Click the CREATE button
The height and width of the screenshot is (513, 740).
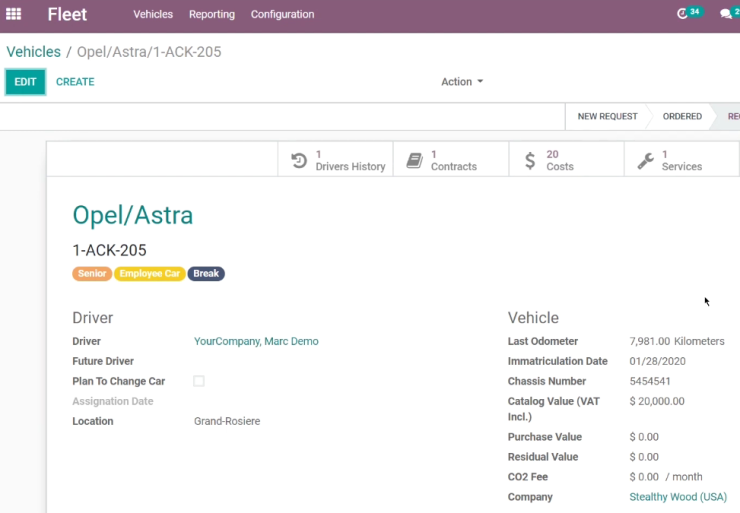[75, 82]
